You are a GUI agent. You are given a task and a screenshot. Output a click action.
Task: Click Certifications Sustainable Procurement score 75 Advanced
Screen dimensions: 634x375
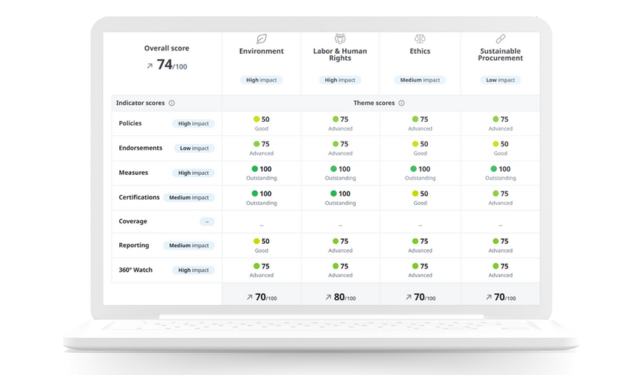(x=501, y=198)
